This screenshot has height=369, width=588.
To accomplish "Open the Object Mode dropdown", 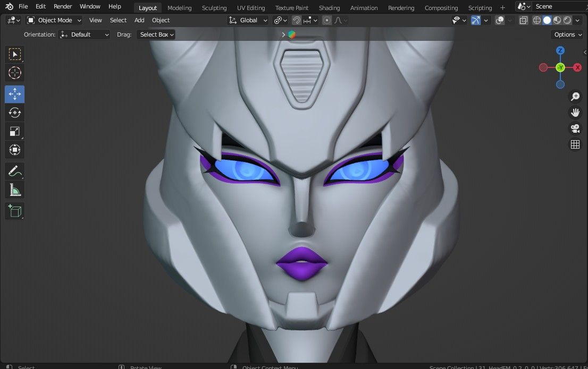I will coord(54,20).
